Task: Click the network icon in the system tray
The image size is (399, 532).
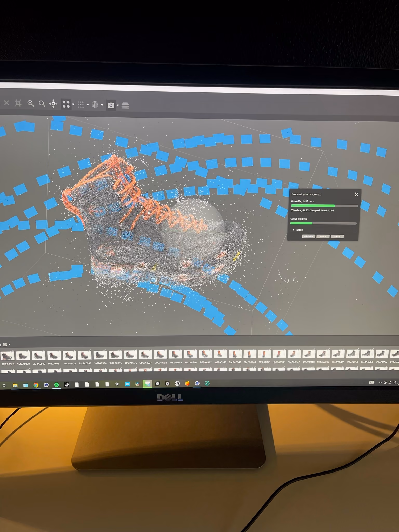Action: click(x=390, y=382)
